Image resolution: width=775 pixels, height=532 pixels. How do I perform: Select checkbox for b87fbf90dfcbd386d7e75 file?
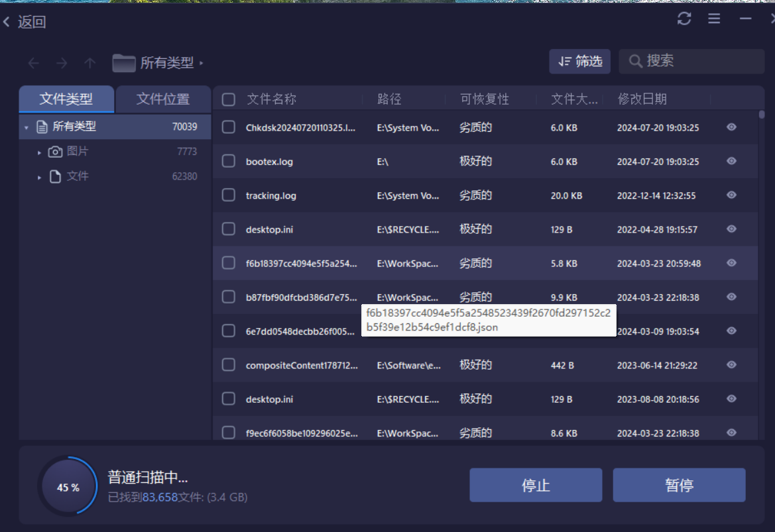click(x=228, y=297)
